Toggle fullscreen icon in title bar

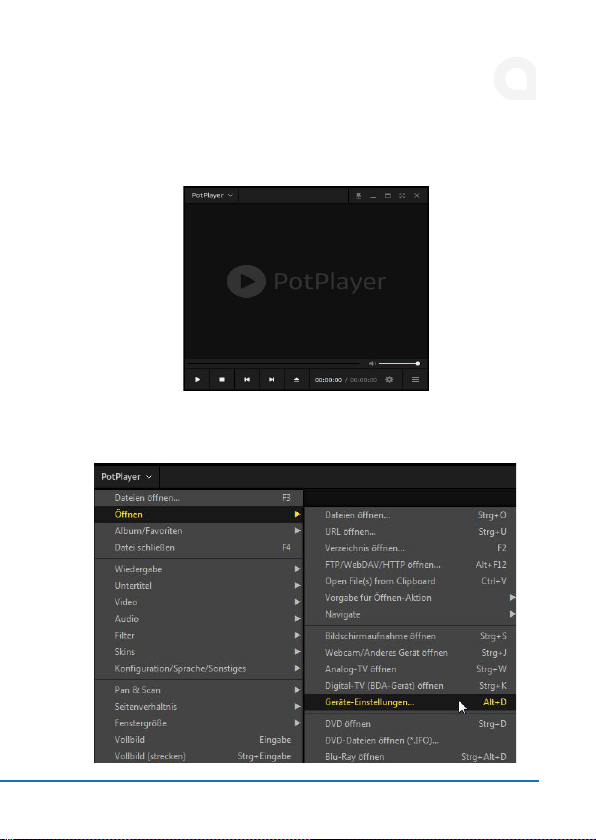pyautogui.click(x=402, y=196)
